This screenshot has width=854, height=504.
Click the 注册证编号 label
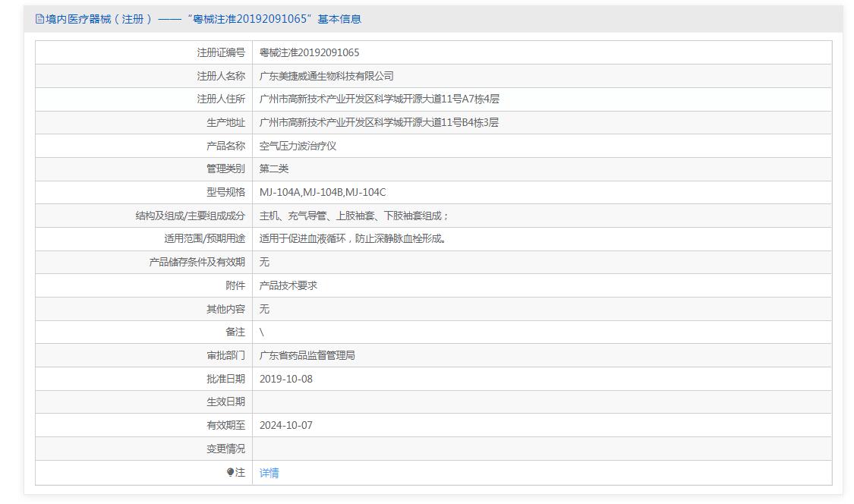(x=221, y=53)
